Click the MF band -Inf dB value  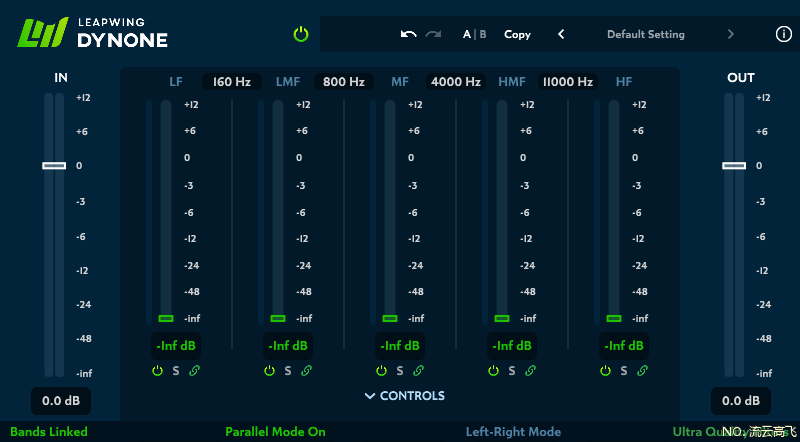(400, 346)
